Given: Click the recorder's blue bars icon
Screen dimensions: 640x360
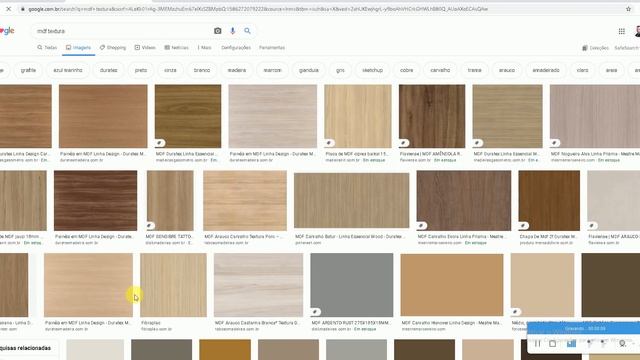Looking at the screenshot, I should coord(571,344).
